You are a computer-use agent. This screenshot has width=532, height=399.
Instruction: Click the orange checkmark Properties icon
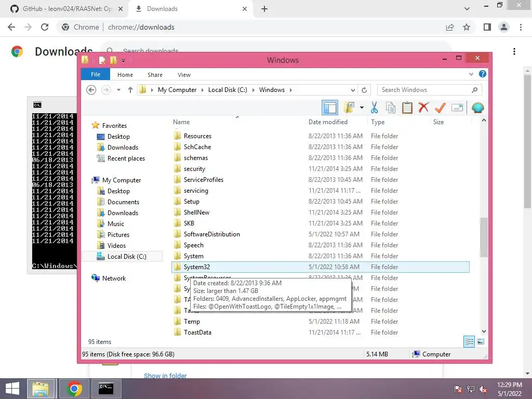tap(440, 108)
